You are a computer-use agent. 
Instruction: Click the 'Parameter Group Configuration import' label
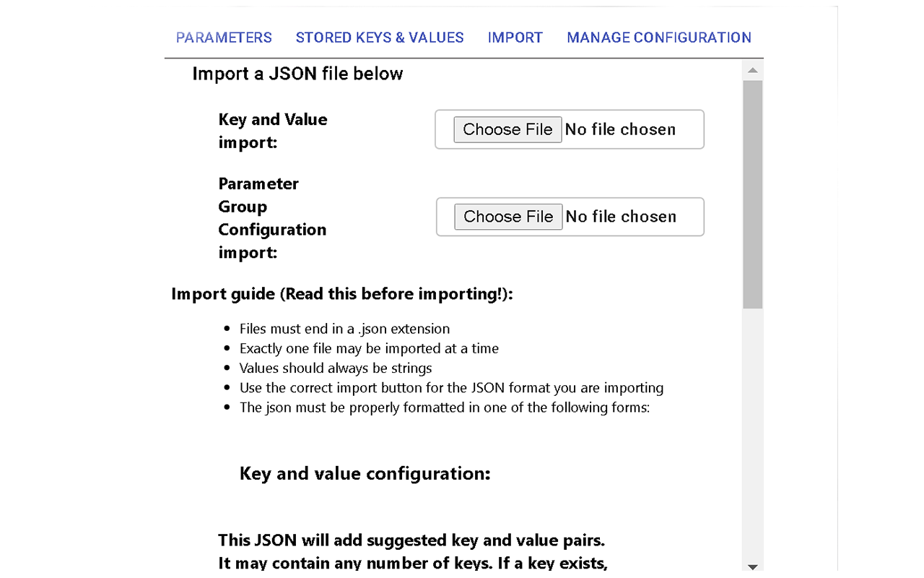pos(272,217)
